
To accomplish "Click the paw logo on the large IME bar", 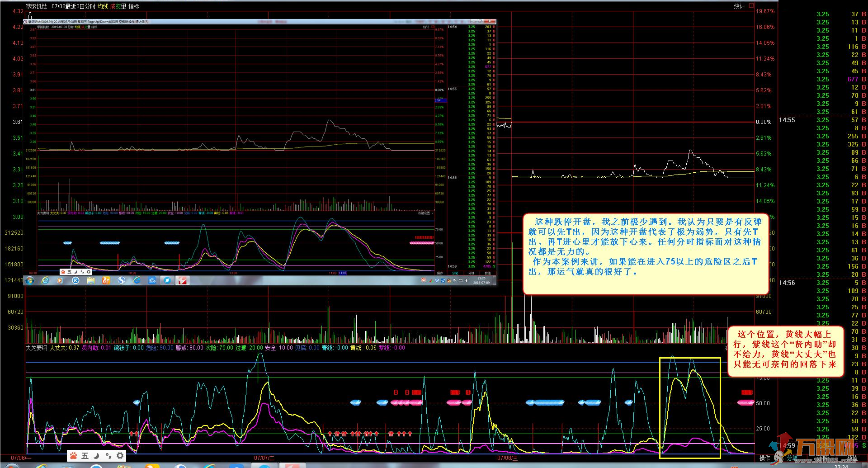I will click(x=73, y=456).
